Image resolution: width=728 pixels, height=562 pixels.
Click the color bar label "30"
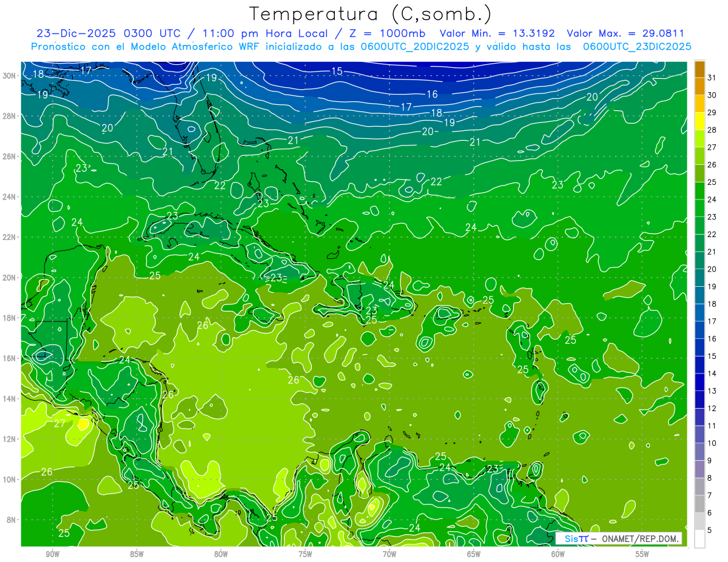(712, 95)
